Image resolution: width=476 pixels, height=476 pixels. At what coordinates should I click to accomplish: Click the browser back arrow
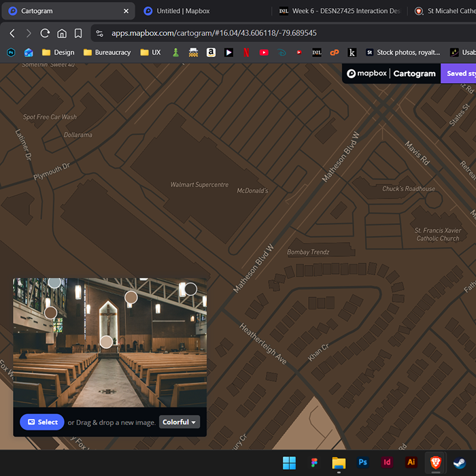[12, 33]
